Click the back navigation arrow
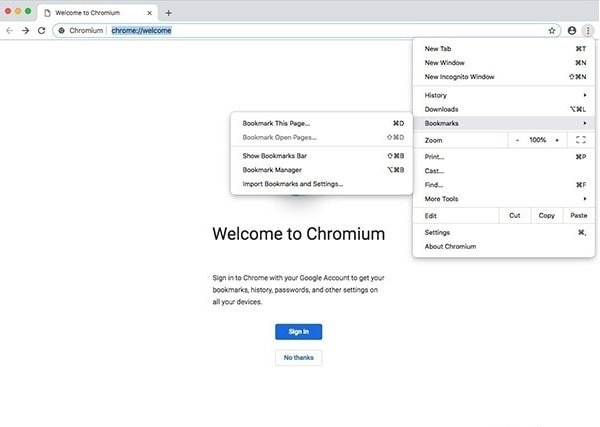 click(9, 31)
